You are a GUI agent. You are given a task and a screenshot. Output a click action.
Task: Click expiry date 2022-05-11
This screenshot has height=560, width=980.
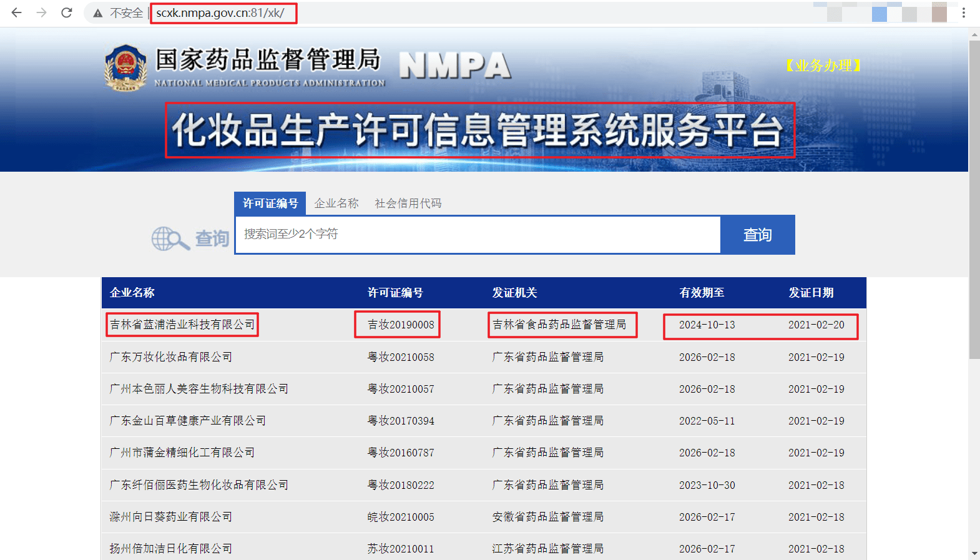707,421
